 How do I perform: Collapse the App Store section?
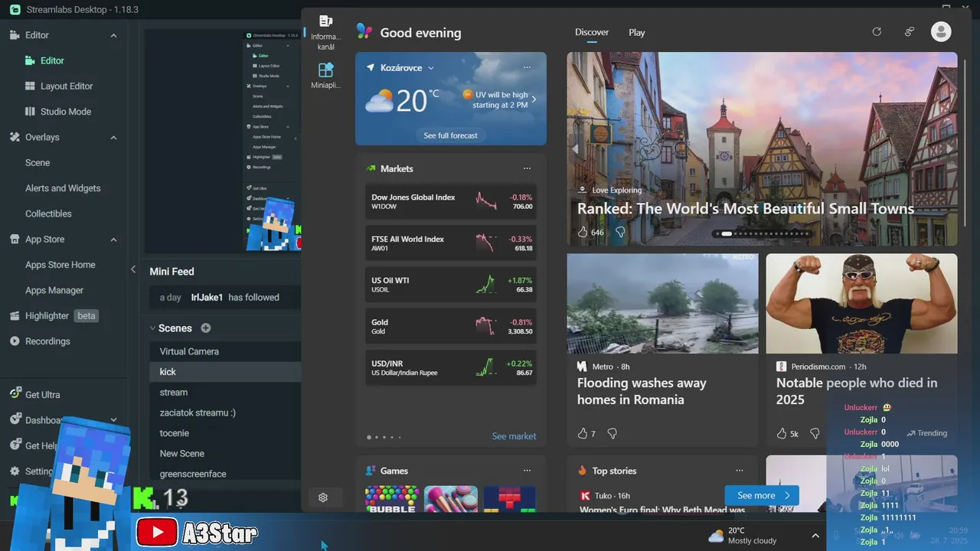click(113, 240)
